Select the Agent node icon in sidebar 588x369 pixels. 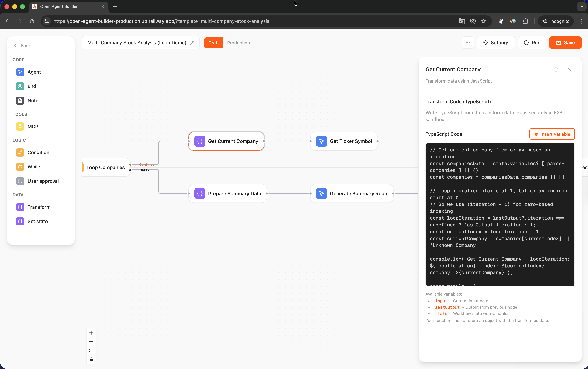click(20, 72)
